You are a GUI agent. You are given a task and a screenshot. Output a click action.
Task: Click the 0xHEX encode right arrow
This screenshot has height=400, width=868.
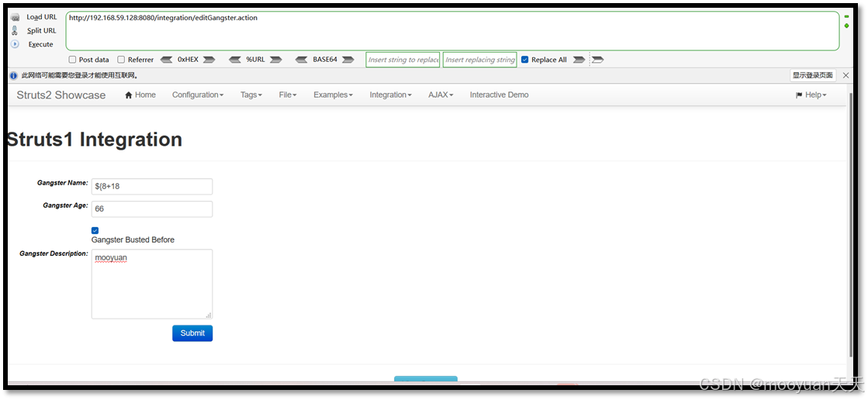pos(209,60)
